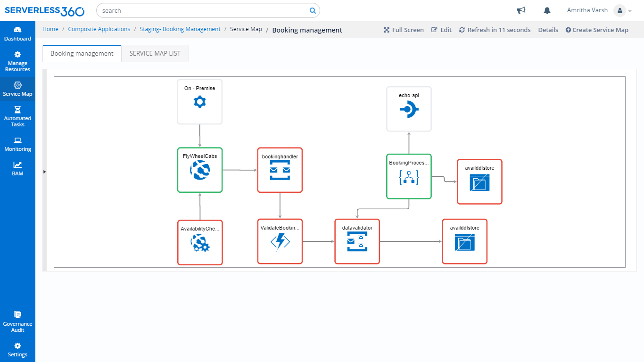The width and height of the screenshot is (644, 362).
Task: Click the Create Service Map button
Action: click(x=597, y=30)
